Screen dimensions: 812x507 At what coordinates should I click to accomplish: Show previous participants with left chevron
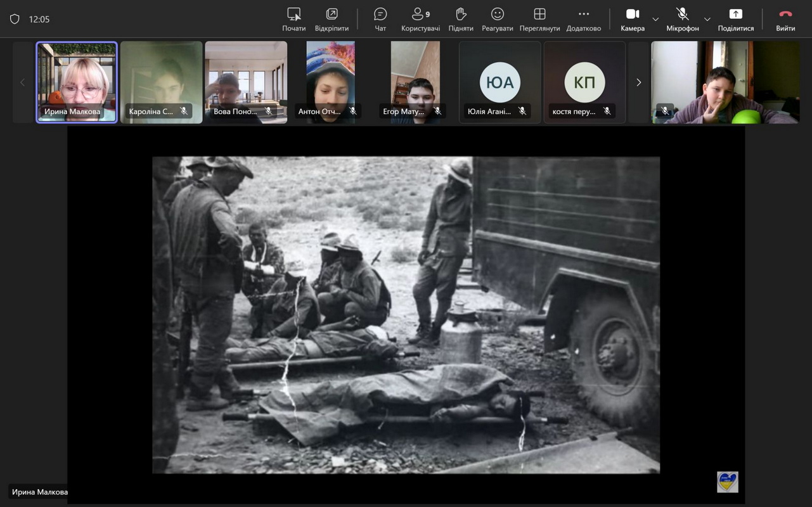pos(23,82)
